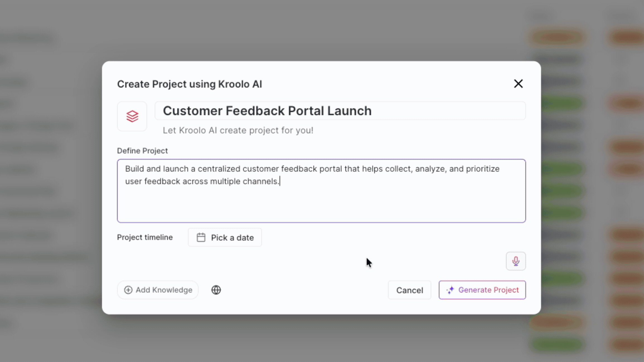Image resolution: width=644 pixels, height=362 pixels.
Task: Activate the microphone voice input
Action: click(516, 261)
